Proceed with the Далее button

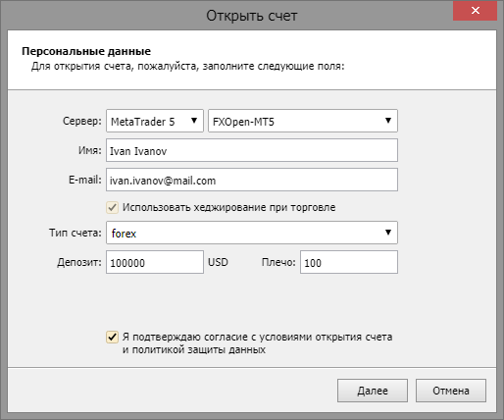tap(373, 391)
